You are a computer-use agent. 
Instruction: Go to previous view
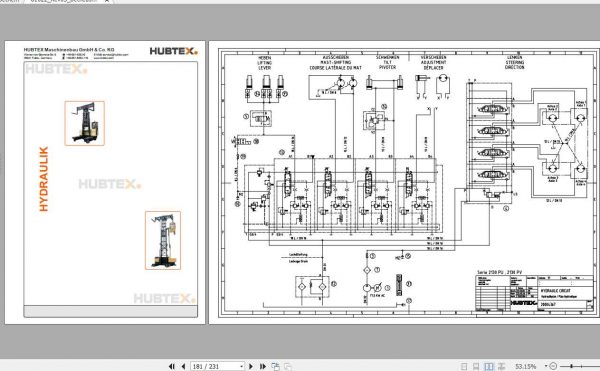click(x=275, y=366)
